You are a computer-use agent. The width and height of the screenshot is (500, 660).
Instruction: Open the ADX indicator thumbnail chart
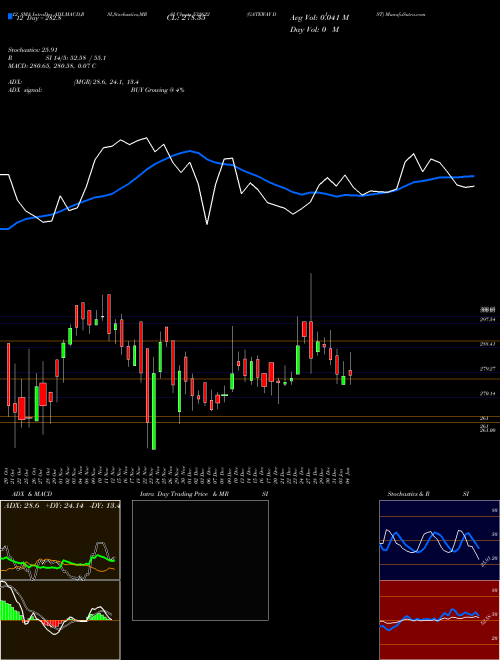click(x=60, y=540)
